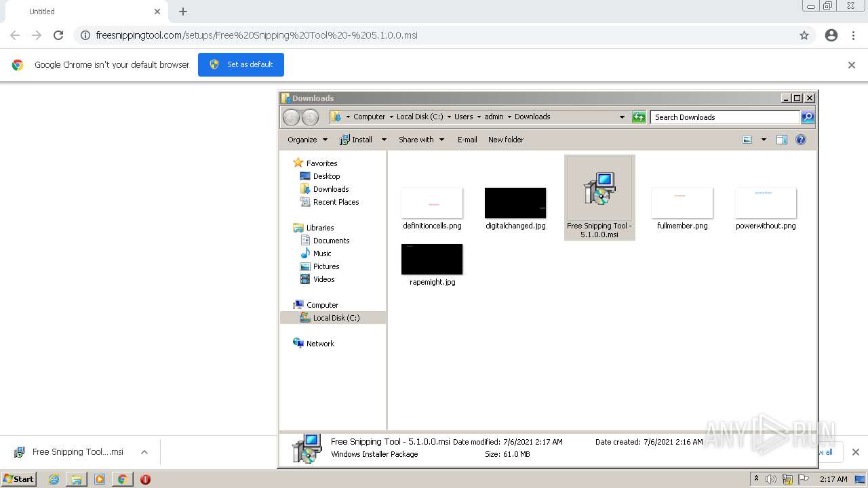Screen dimensions: 868x488
Task: Open explorer Help icon
Action: (801, 140)
